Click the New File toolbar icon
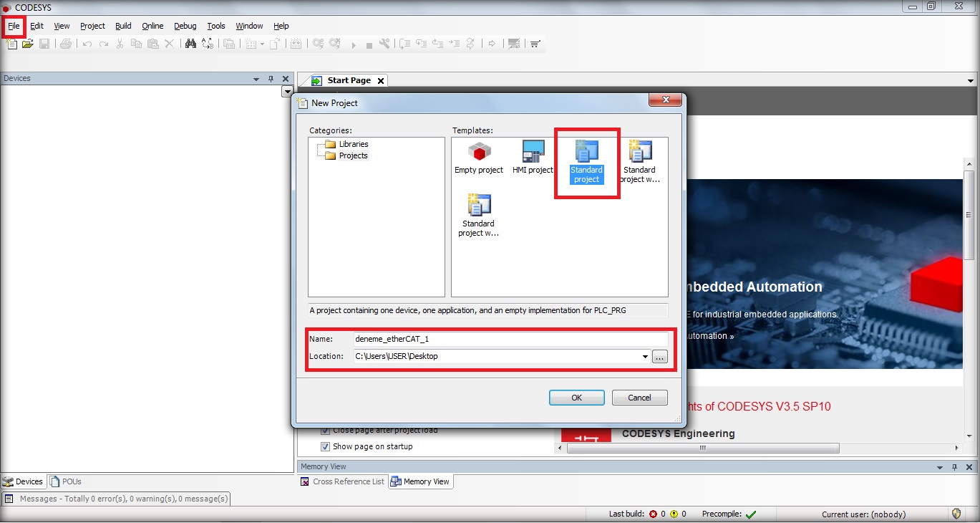 (x=11, y=44)
